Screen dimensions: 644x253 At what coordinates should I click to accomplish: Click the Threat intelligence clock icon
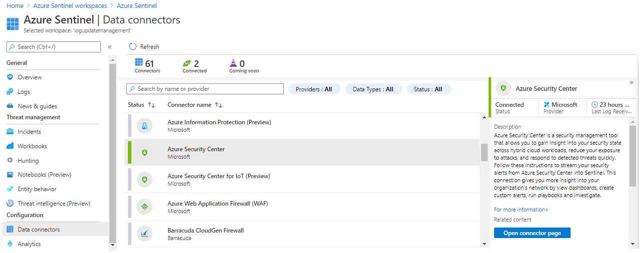pyautogui.click(x=9, y=204)
